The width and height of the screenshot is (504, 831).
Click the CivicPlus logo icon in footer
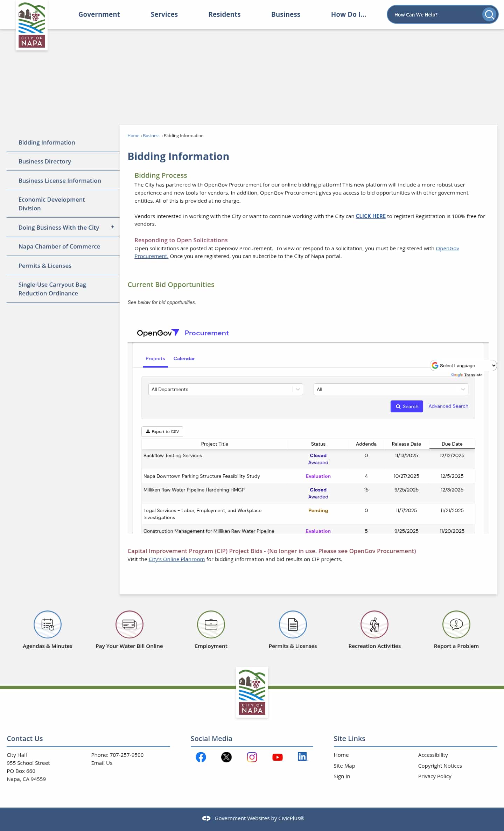click(x=206, y=818)
